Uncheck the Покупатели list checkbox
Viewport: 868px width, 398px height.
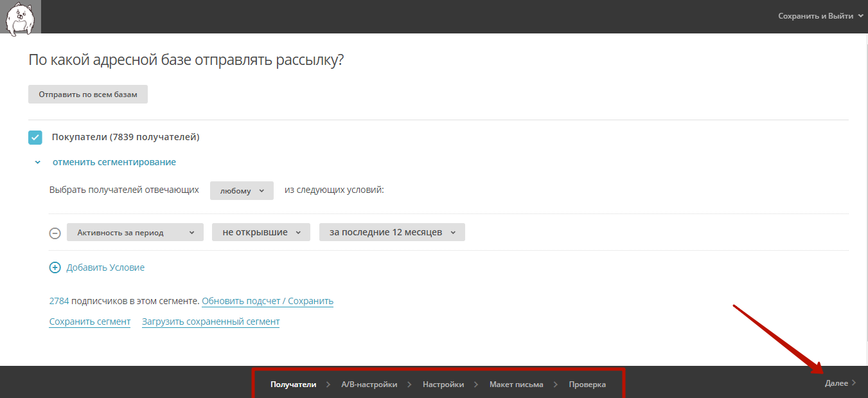click(35, 137)
